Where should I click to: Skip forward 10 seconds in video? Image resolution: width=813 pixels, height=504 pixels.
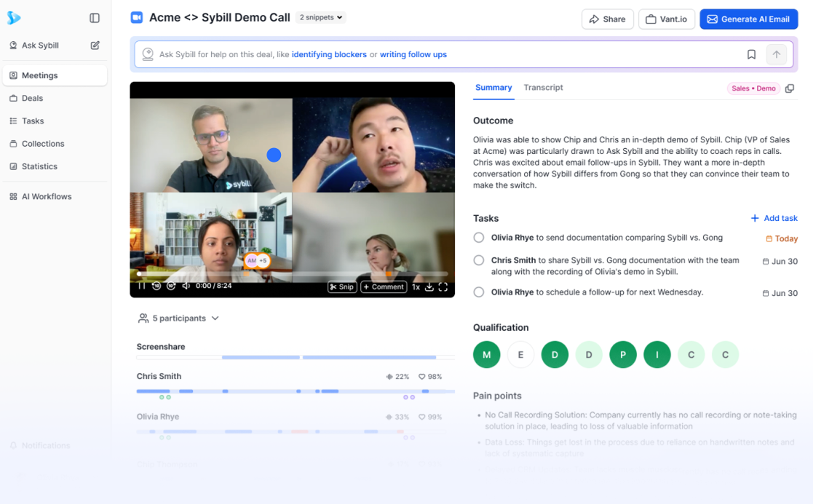(x=171, y=286)
